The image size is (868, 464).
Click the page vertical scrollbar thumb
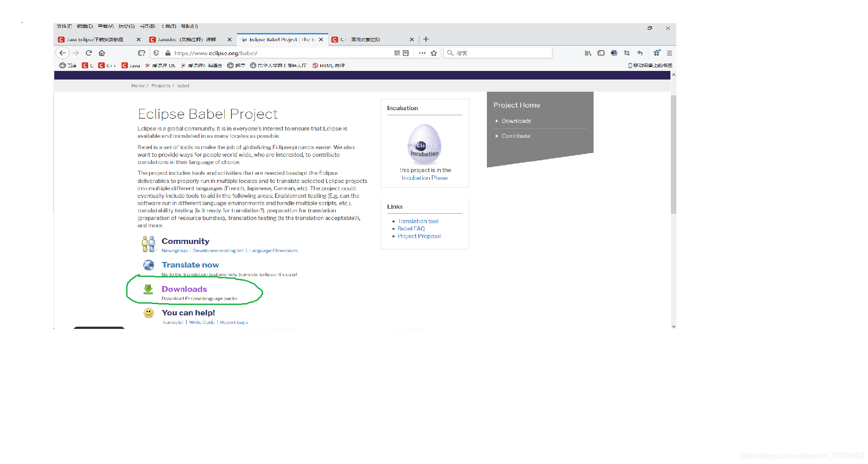click(x=674, y=155)
